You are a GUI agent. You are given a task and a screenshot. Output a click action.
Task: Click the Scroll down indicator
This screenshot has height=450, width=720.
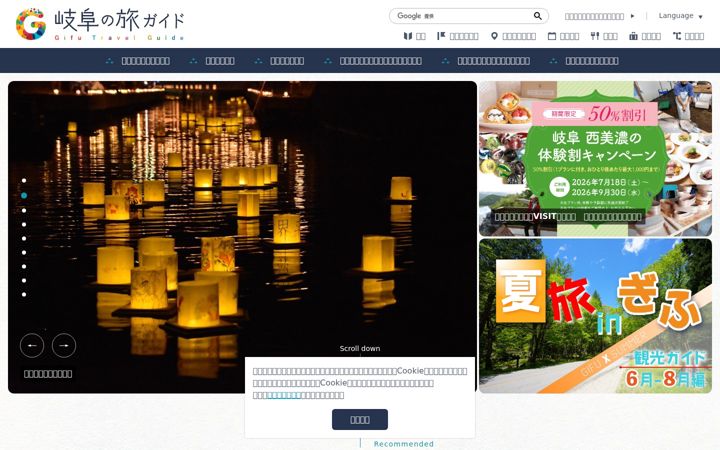point(360,349)
